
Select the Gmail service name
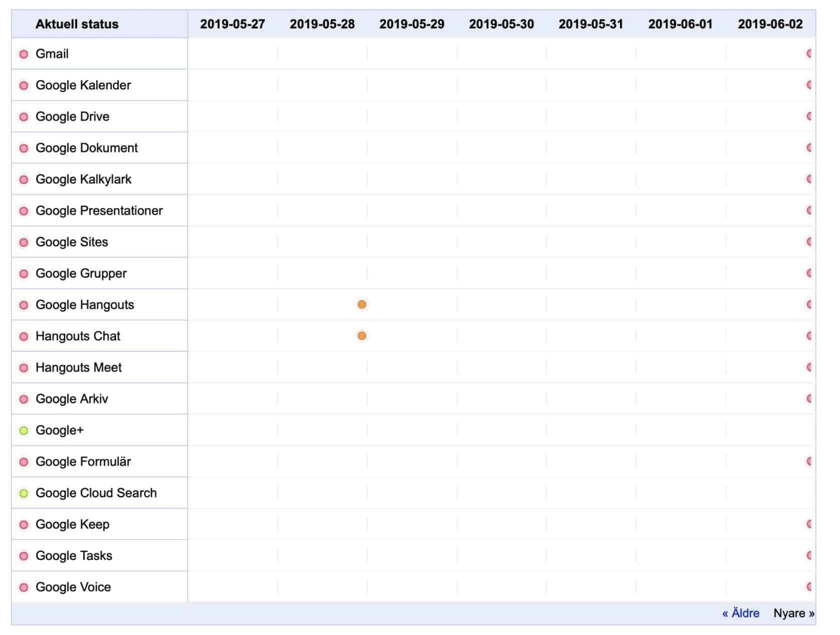52,54
